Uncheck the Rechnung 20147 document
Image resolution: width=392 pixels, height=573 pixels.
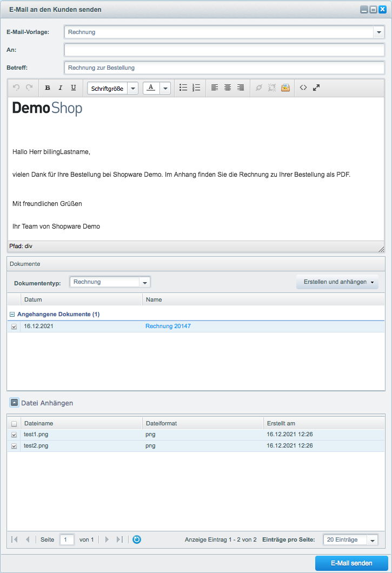14,327
